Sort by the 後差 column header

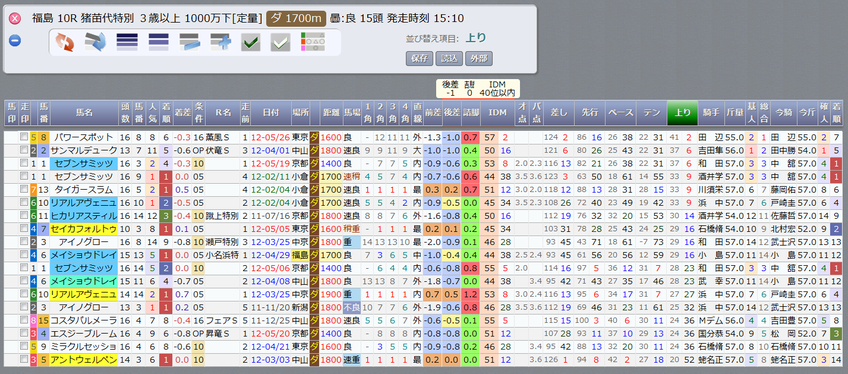tap(452, 113)
